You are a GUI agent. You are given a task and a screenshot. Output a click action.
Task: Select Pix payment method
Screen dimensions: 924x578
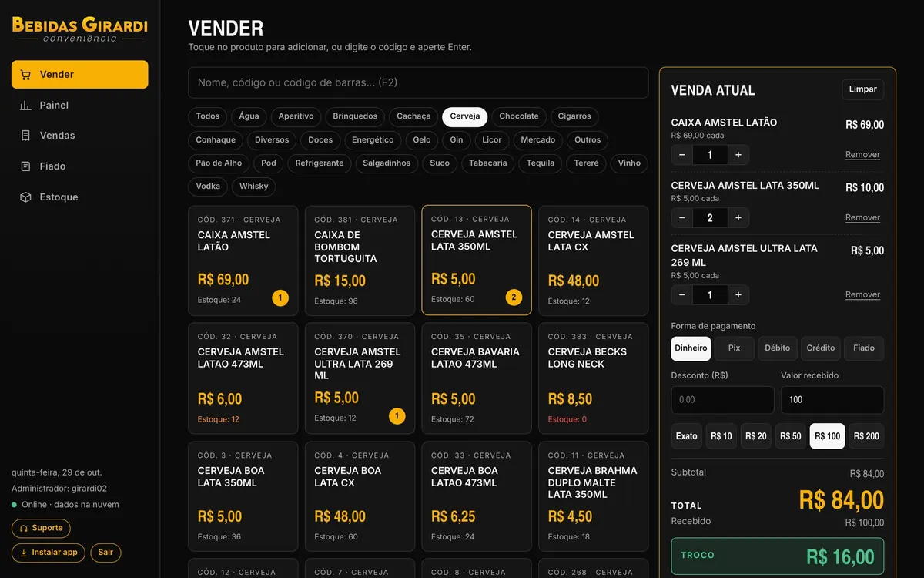click(735, 348)
